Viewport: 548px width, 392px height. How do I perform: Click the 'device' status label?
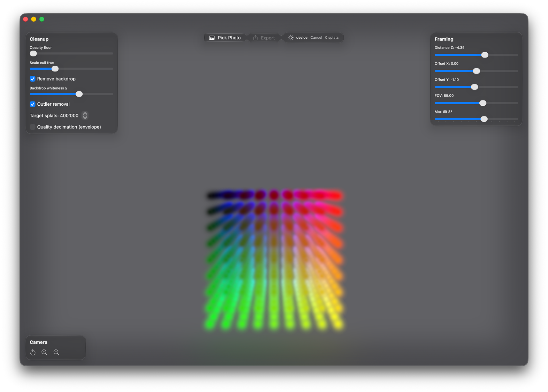click(302, 38)
